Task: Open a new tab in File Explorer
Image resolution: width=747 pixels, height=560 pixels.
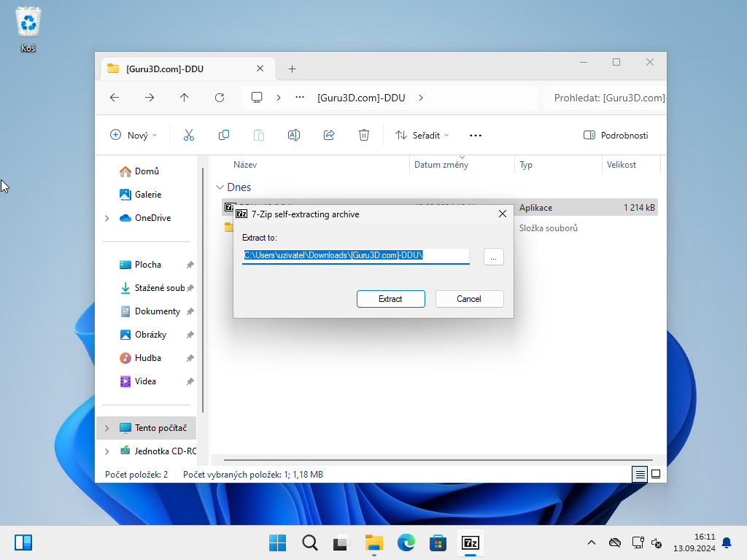Action: pyautogui.click(x=292, y=69)
